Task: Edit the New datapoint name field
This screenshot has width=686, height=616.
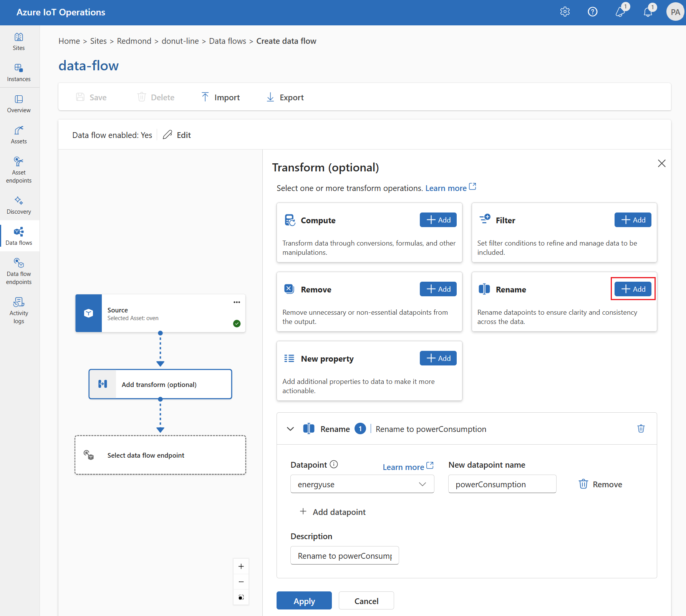Action: [502, 484]
